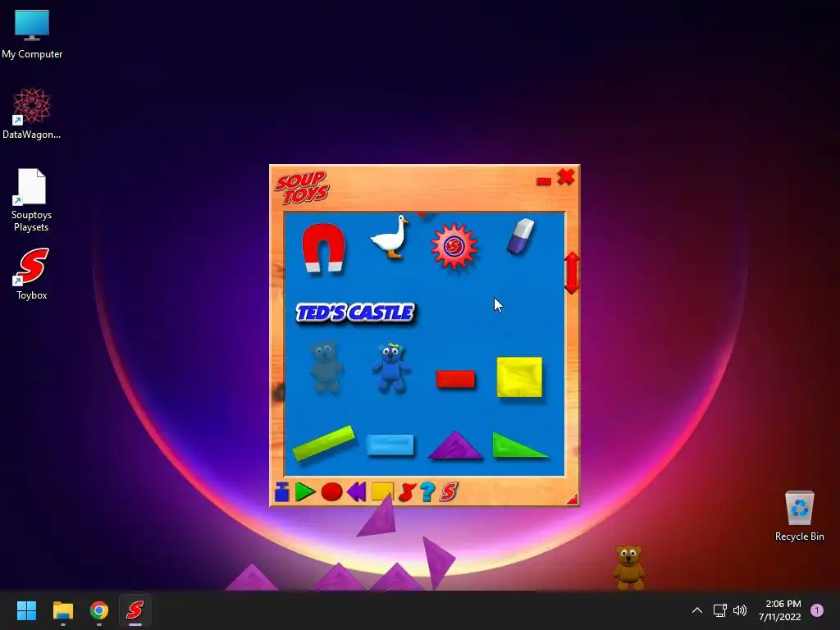Start playback with the green play arrow
This screenshot has width=840, height=630.
pos(304,492)
